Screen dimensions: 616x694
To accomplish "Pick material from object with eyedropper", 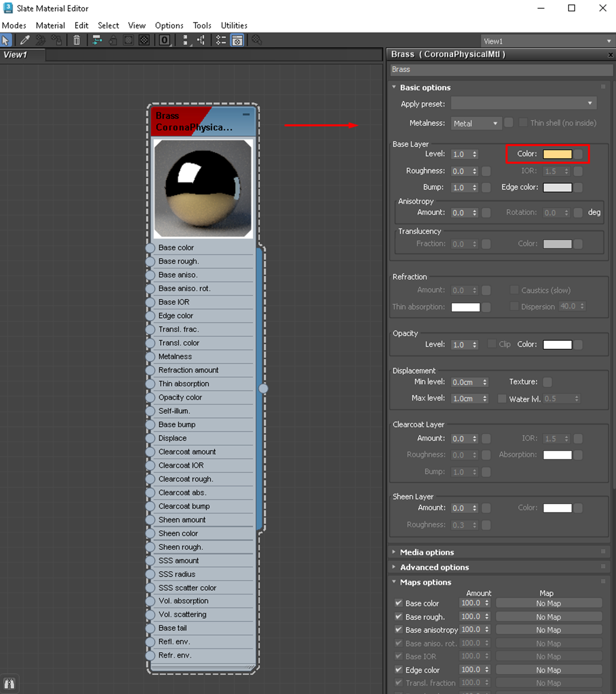I will coord(25,40).
